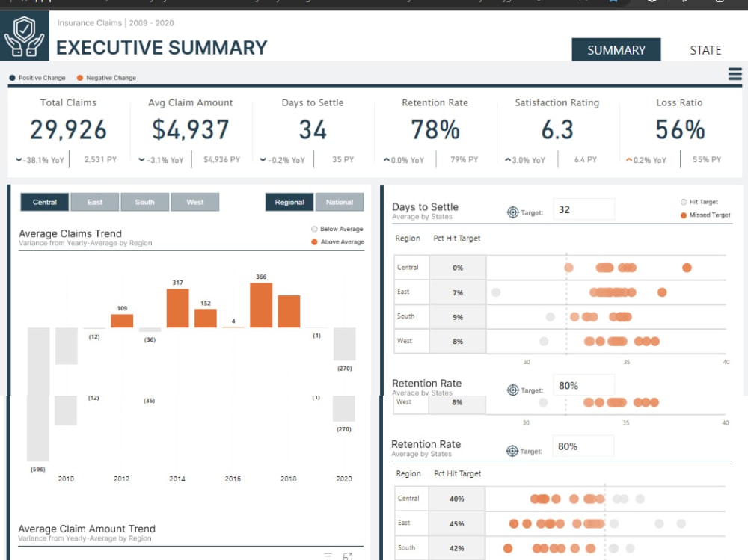
Task: Click the Positive Change legend dot
Action: pos(13,78)
